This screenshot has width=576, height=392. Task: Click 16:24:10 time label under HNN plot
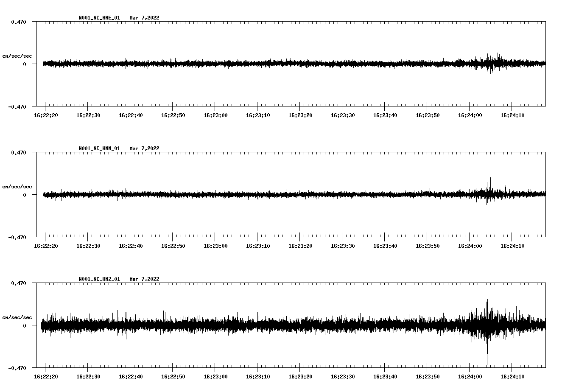(x=512, y=246)
